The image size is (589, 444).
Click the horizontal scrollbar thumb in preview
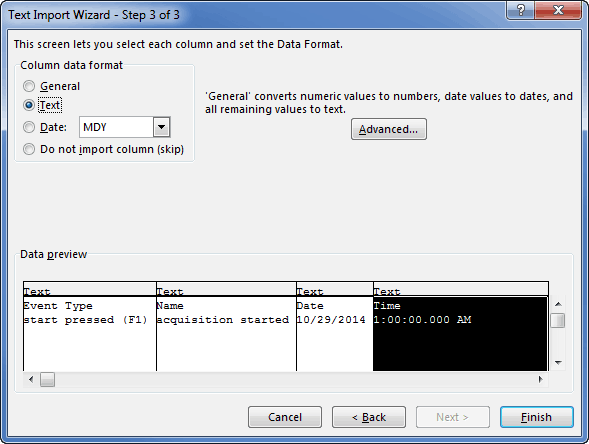[x=47, y=379]
